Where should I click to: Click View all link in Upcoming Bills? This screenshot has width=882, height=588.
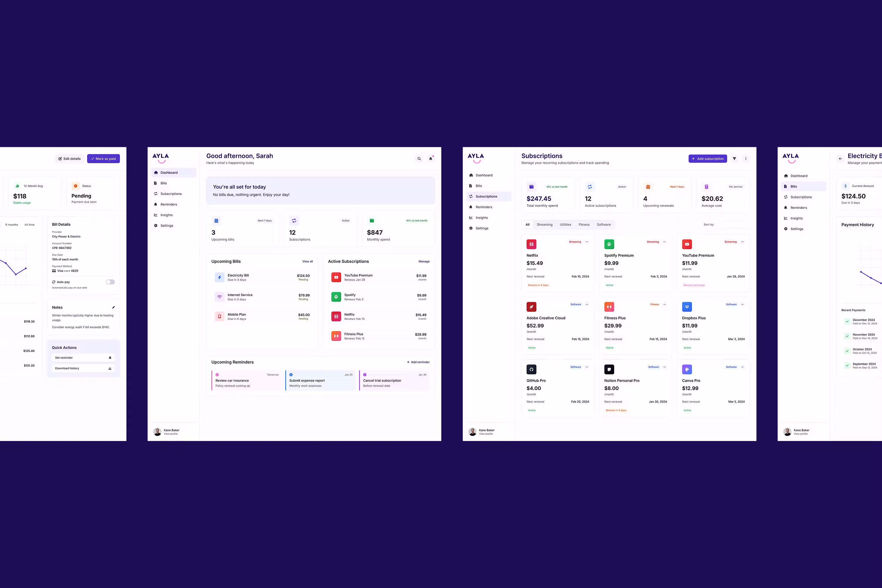tap(307, 261)
